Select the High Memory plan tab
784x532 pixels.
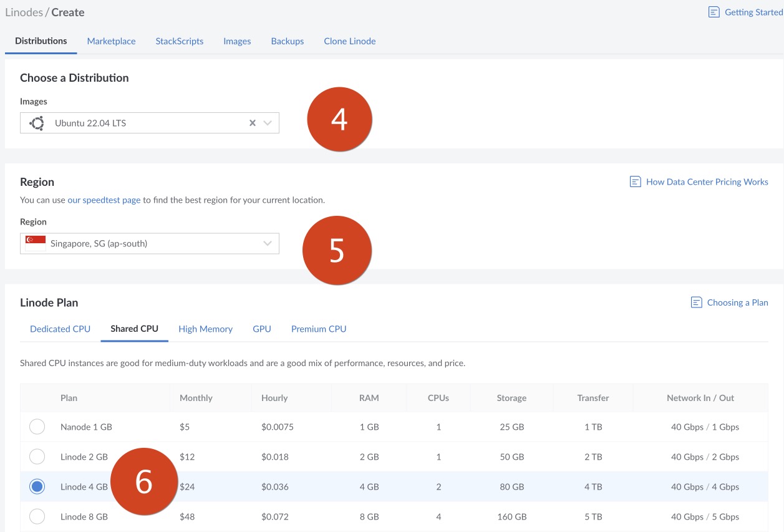pos(205,329)
